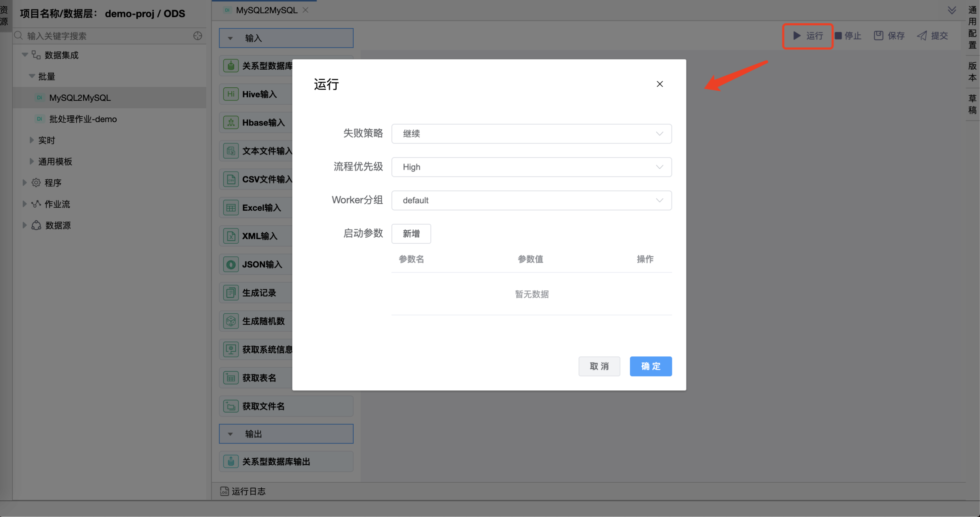980x517 pixels.
Task: Open the failure strategy dropdown
Action: 531,134
